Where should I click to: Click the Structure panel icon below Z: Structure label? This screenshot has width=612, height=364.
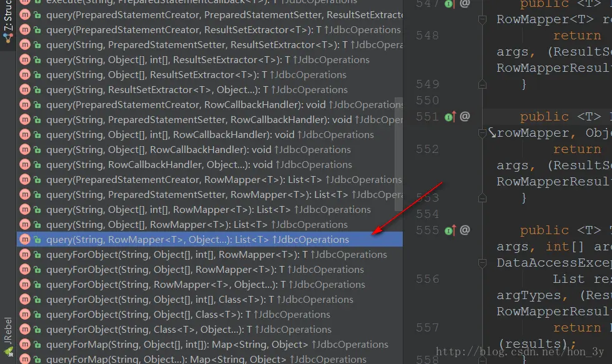(7, 38)
